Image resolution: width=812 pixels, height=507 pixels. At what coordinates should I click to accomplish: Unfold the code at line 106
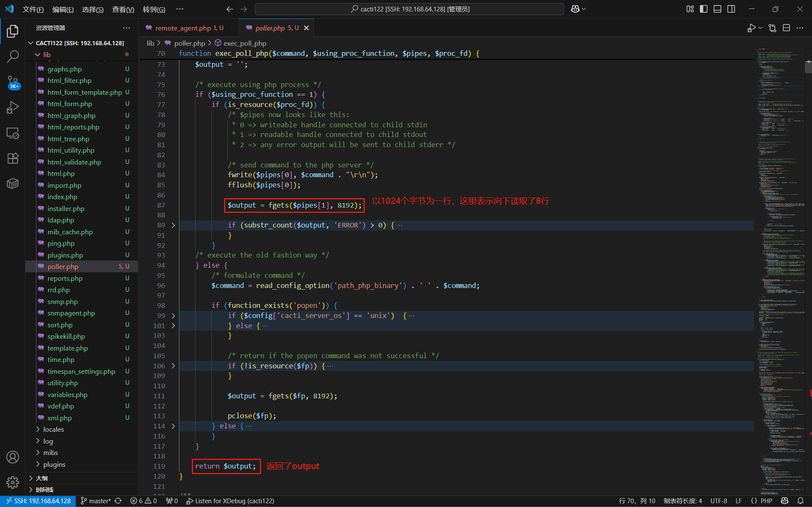pyautogui.click(x=173, y=366)
